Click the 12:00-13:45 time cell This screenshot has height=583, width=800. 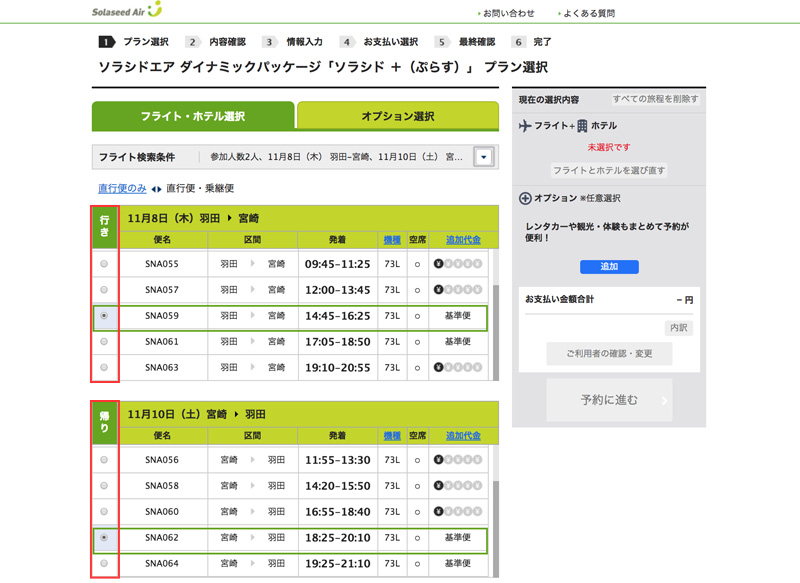(x=338, y=290)
